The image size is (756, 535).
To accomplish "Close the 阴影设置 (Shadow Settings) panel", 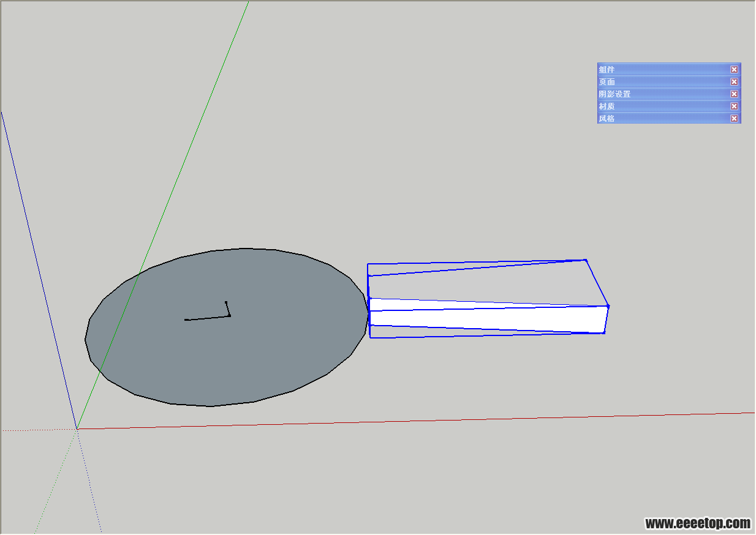I will click(x=734, y=94).
